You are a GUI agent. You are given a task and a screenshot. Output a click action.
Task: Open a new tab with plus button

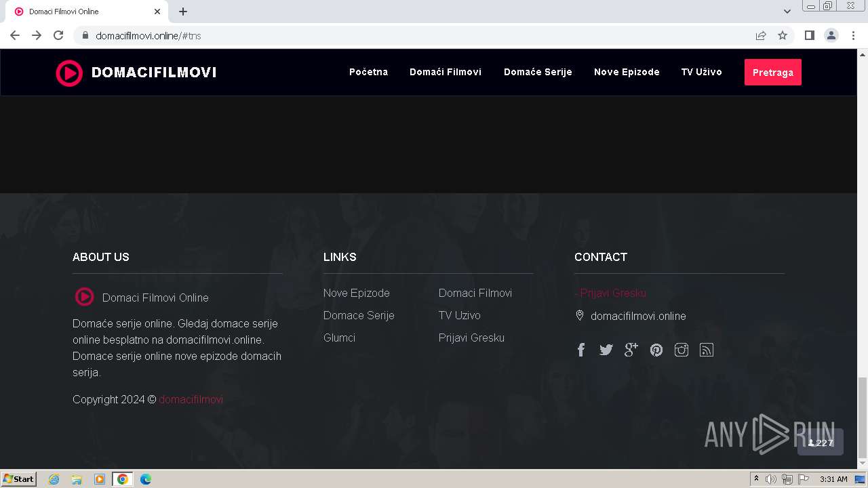pos(183,12)
